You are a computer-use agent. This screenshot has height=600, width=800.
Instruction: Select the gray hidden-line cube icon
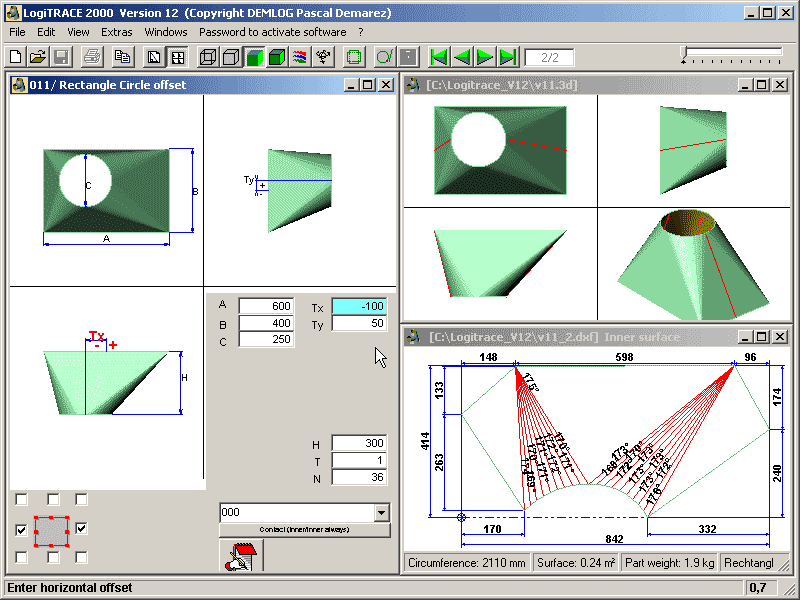point(231,57)
